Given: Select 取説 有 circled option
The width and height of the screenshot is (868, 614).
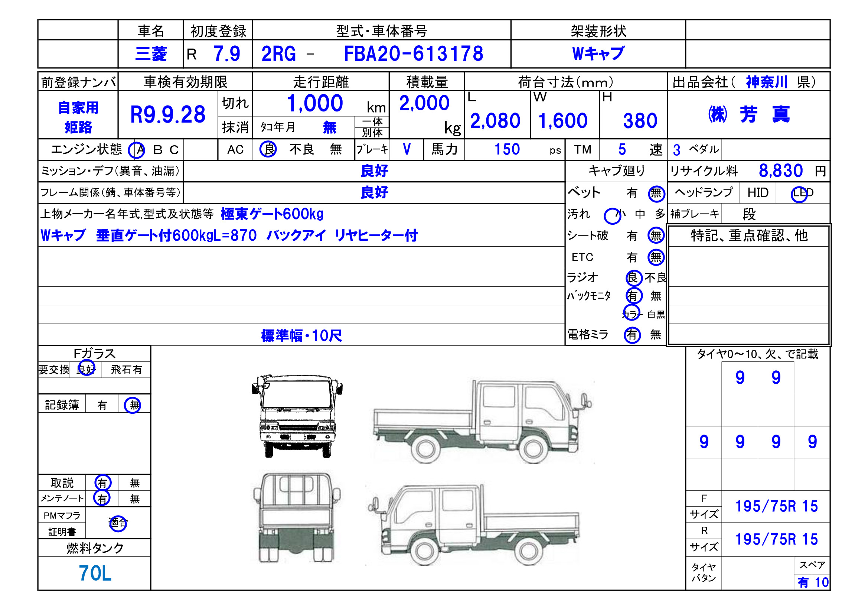Looking at the screenshot, I should (x=102, y=483).
